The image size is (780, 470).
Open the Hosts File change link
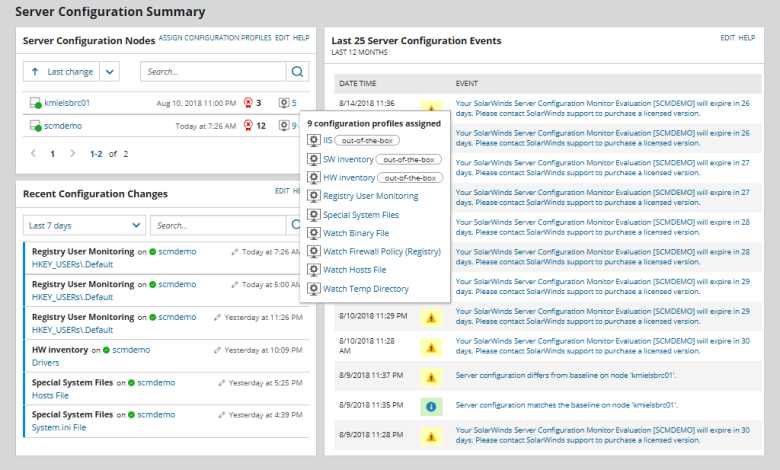click(50, 395)
